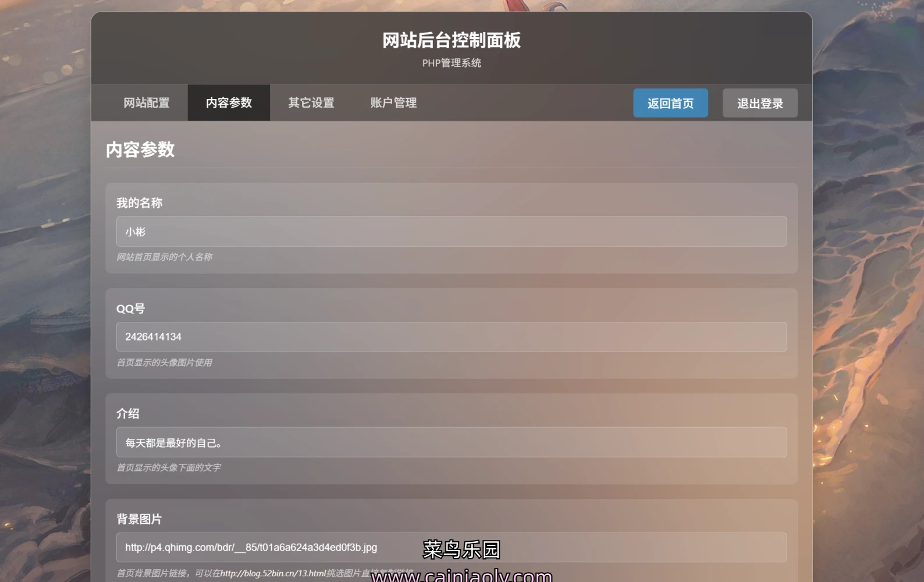
Task: Switch to the 网站配置 tab
Action: [x=146, y=103]
